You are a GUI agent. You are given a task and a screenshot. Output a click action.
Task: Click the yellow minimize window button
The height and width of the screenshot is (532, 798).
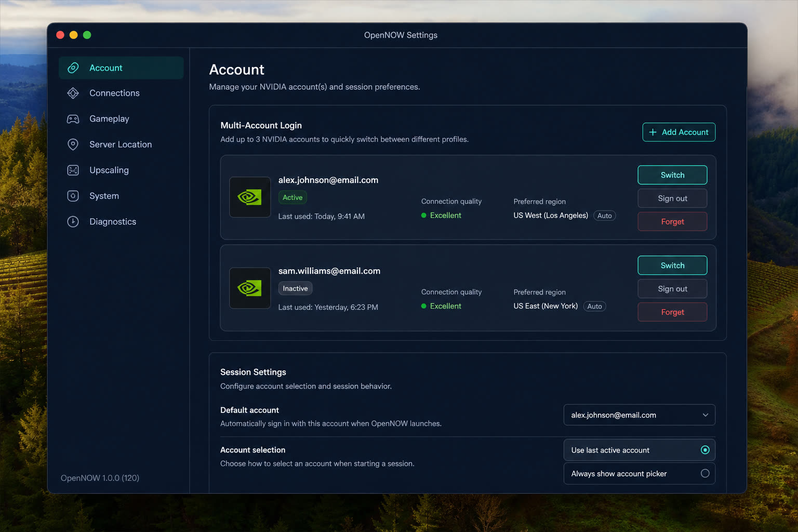[74, 35]
